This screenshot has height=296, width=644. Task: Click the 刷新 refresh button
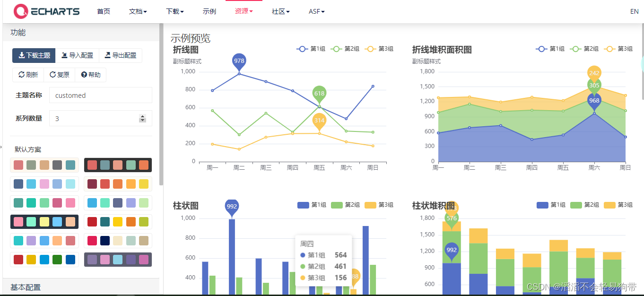[x=28, y=75]
